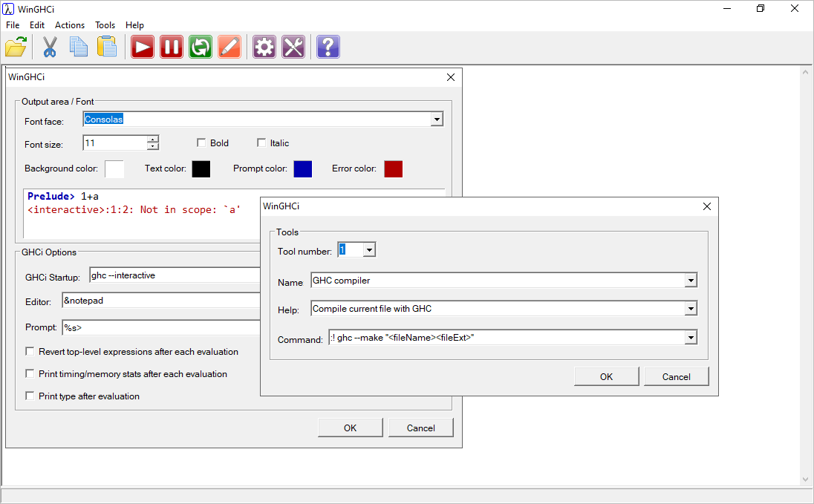This screenshot has height=504, width=814.
Task: Pick the black Text color swatch
Action: tap(201, 168)
